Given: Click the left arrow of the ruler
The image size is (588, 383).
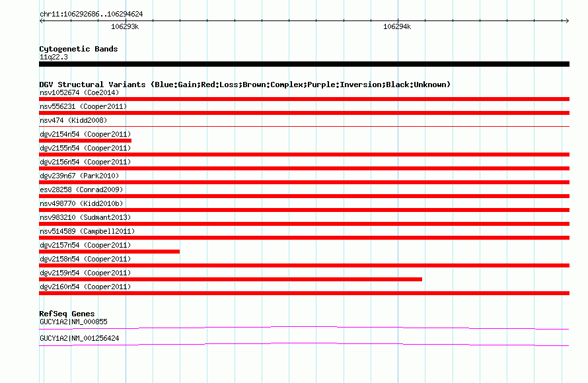Looking at the screenshot, I should 42,21.
